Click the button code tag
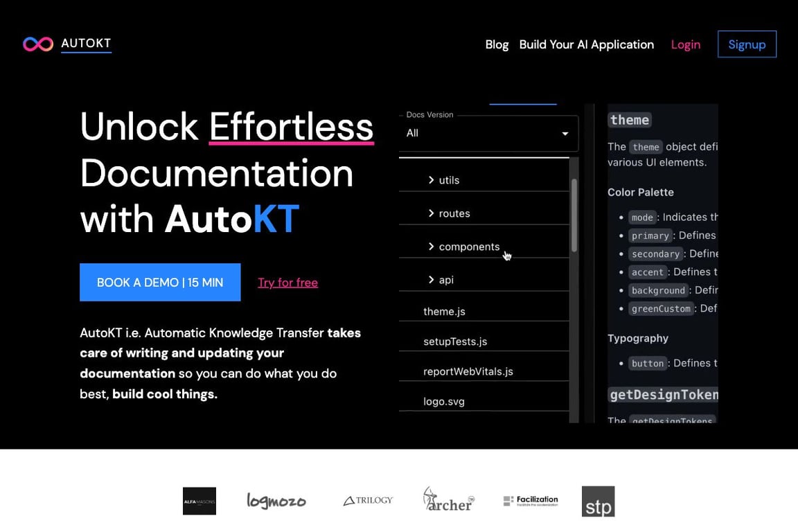The height and width of the screenshot is (532, 798). (648, 364)
